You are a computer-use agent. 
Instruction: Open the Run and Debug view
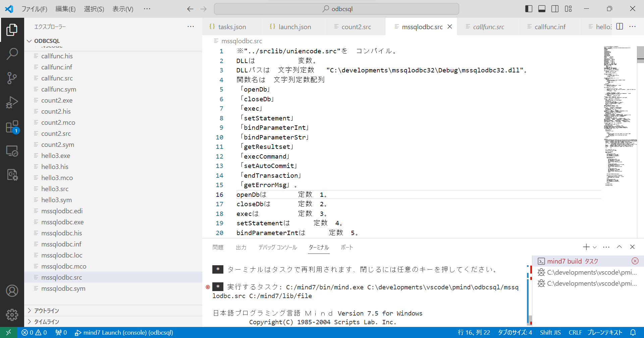pos(12,102)
